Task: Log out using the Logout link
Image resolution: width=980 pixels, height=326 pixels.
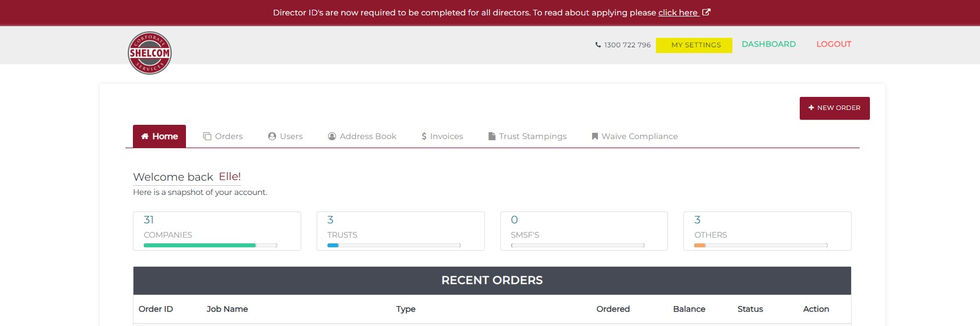Action: coord(833,44)
